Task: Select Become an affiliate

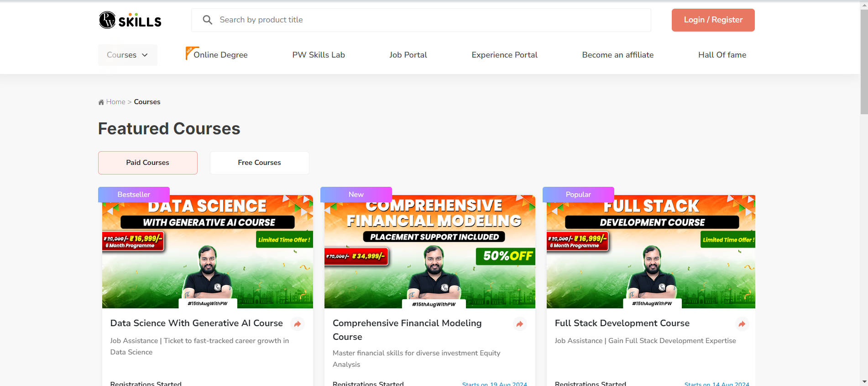Action: [618, 55]
